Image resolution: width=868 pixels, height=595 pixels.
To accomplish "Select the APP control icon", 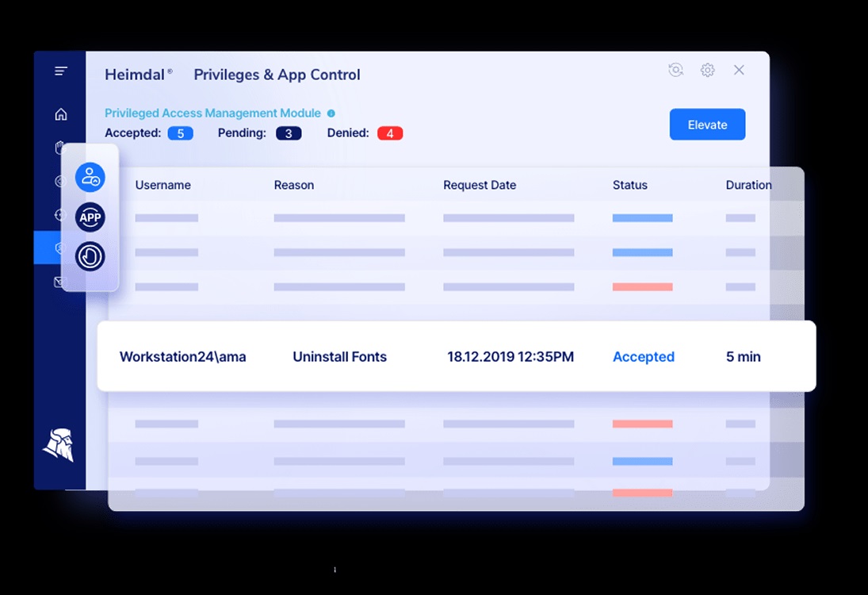I will [90, 217].
